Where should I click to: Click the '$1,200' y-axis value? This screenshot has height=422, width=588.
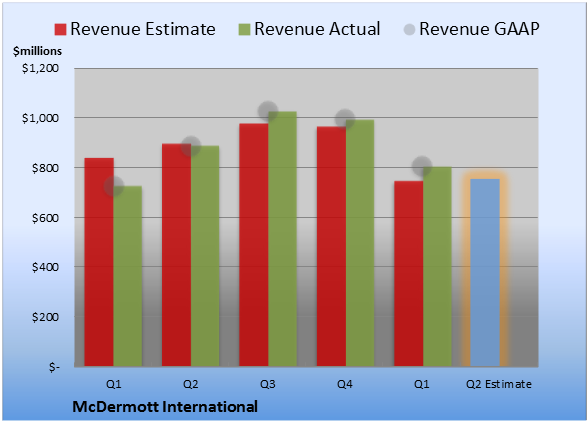point(40,68)
